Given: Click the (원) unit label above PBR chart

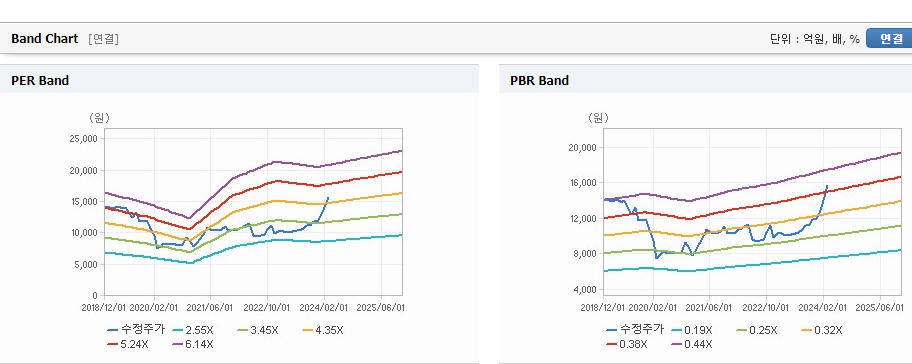Looking at the screenshot, I should pyautogui.click(x=598, y=118).
